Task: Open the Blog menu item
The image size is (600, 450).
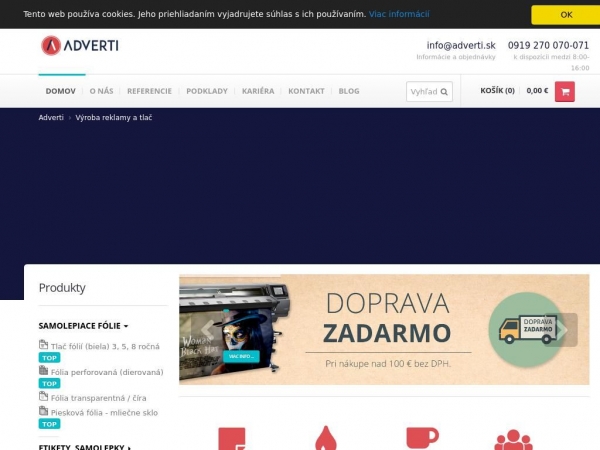Action: coord(349,91)
